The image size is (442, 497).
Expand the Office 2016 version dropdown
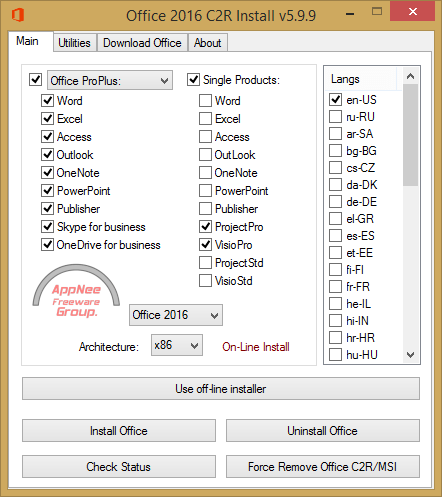point(176,315)
